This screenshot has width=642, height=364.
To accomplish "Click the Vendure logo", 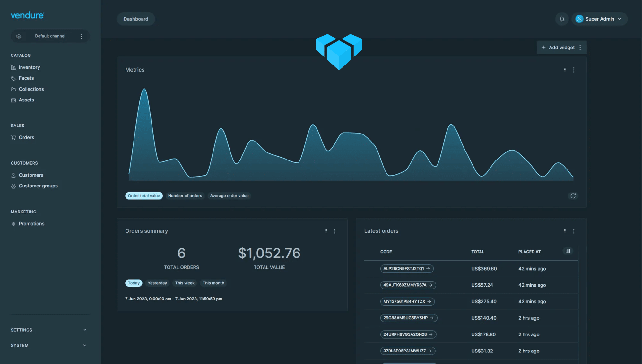I will click(x=27, y=15).
